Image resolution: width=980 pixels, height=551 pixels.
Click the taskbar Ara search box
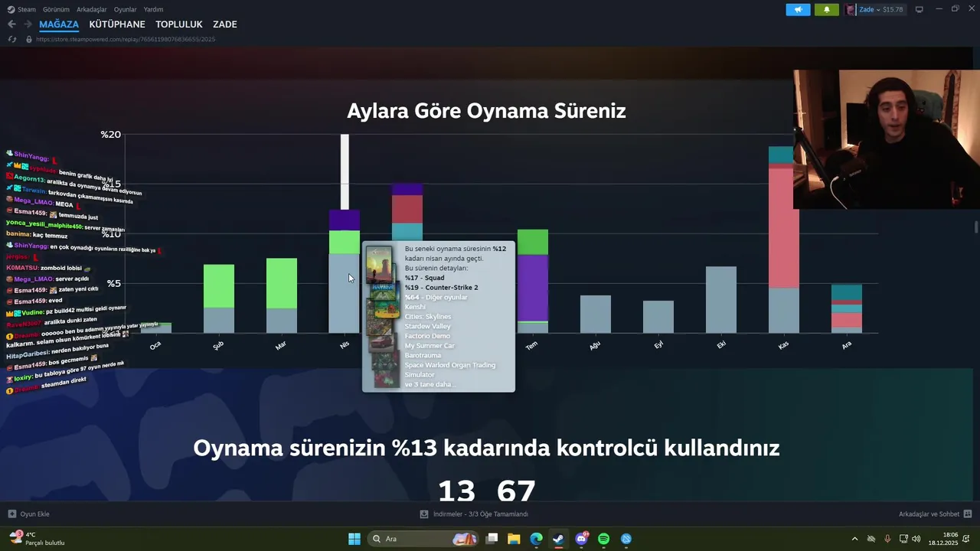(x=423, y=539)
